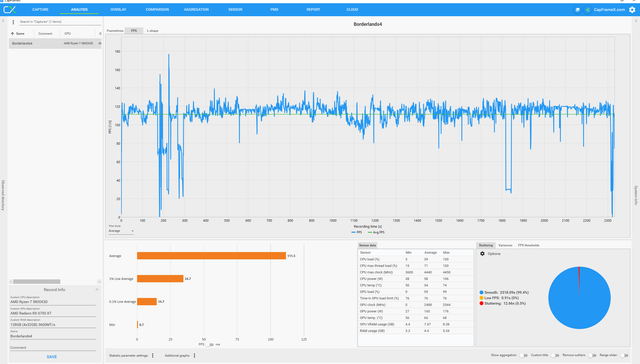Select the Borderlands4 capture row
The width and height of the screenshot is (640, 364).
pos(55,43)
